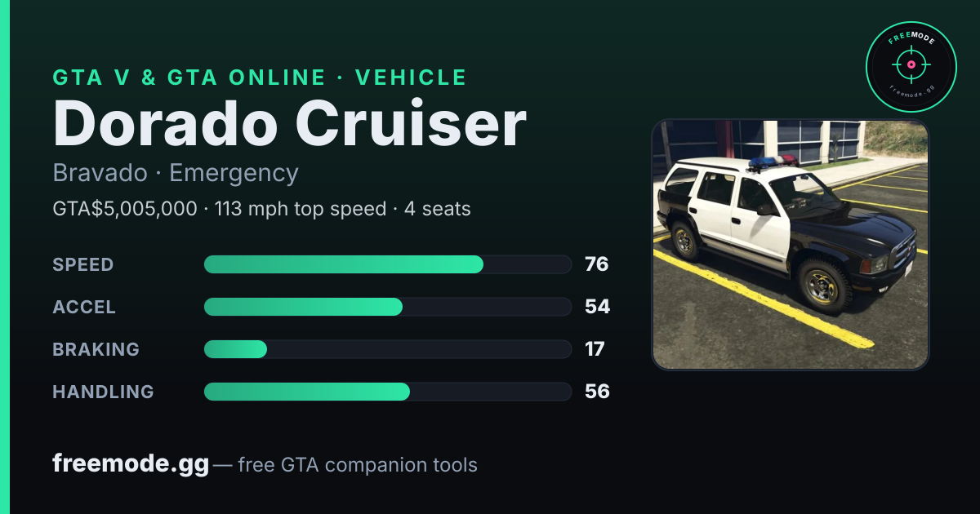Click the freemode.gg site link
This screenshot has height=514, width=980.
tap(131, 464)
